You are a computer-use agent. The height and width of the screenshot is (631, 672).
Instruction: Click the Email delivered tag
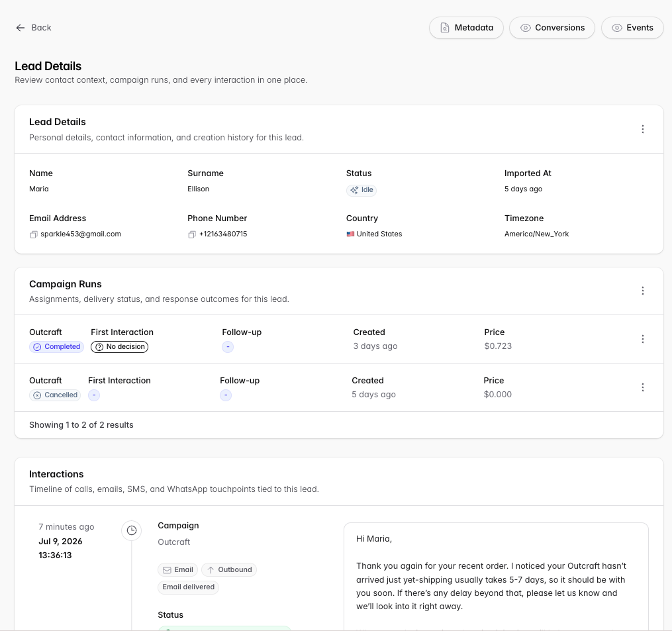click(x=188, y=587)
